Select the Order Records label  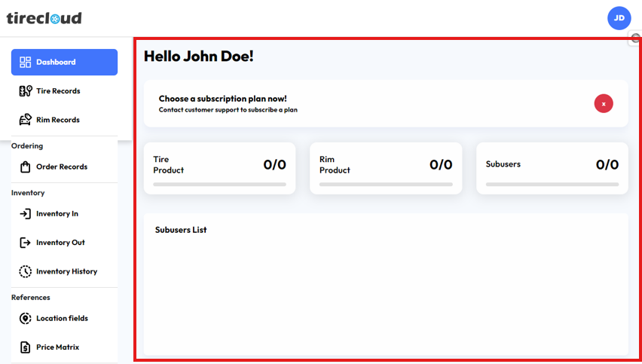click(x=62, y=167)
